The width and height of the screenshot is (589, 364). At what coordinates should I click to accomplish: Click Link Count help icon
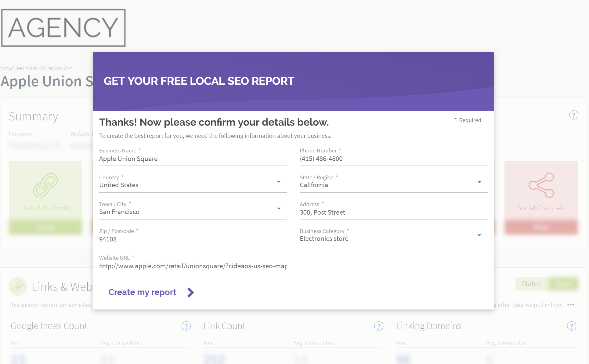(379, 326)
